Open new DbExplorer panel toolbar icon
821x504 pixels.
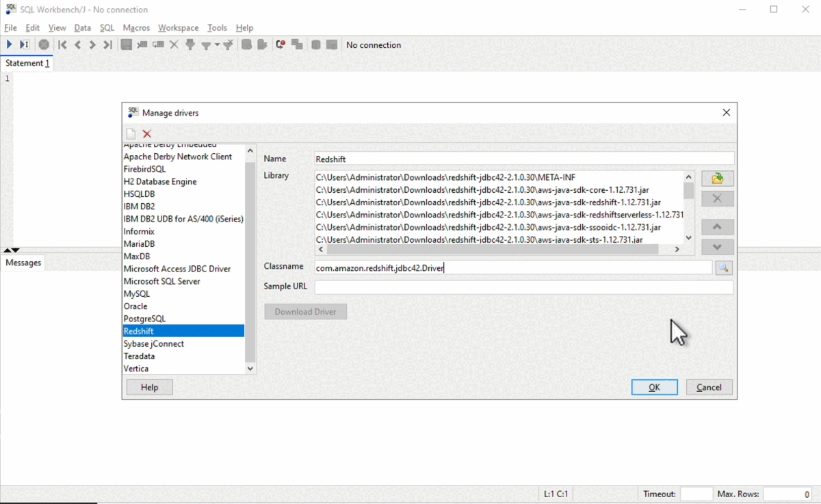coord(332,44)
